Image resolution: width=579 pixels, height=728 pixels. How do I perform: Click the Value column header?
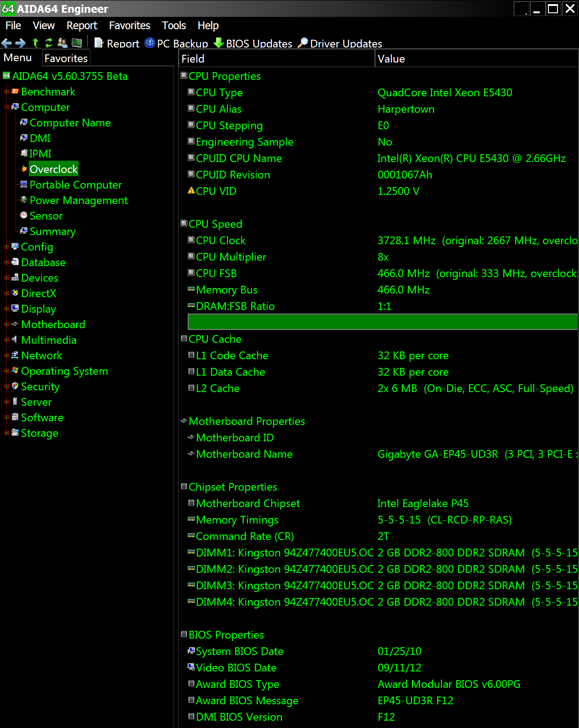coord(476,59)
